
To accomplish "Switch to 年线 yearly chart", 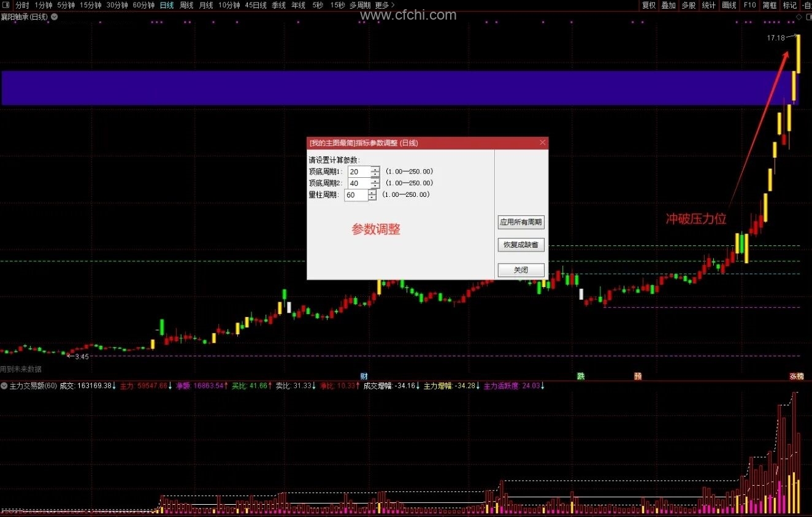I will [x=299, y=5].
